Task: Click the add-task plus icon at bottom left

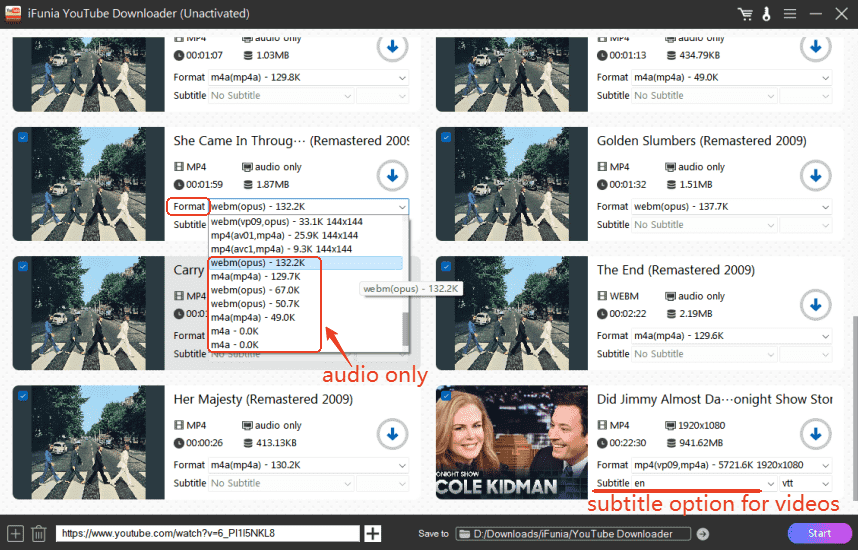Action: [x=15, y=534]
